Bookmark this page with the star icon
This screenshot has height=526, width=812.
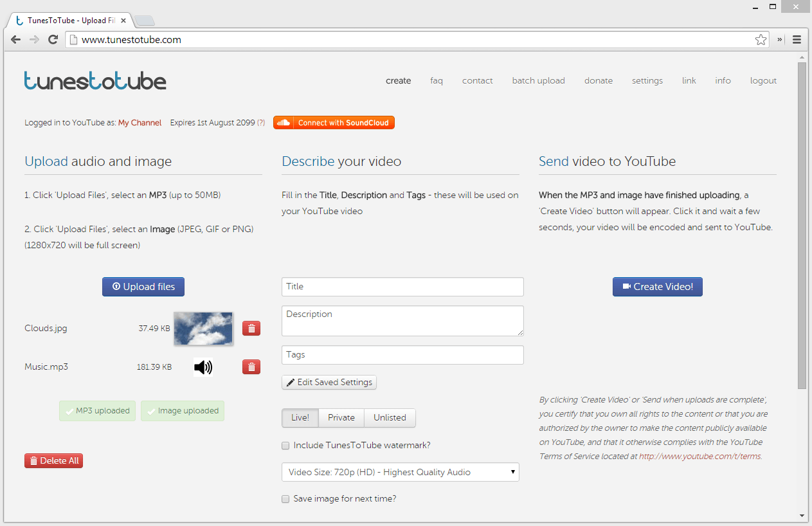click(x=761, y=40)
